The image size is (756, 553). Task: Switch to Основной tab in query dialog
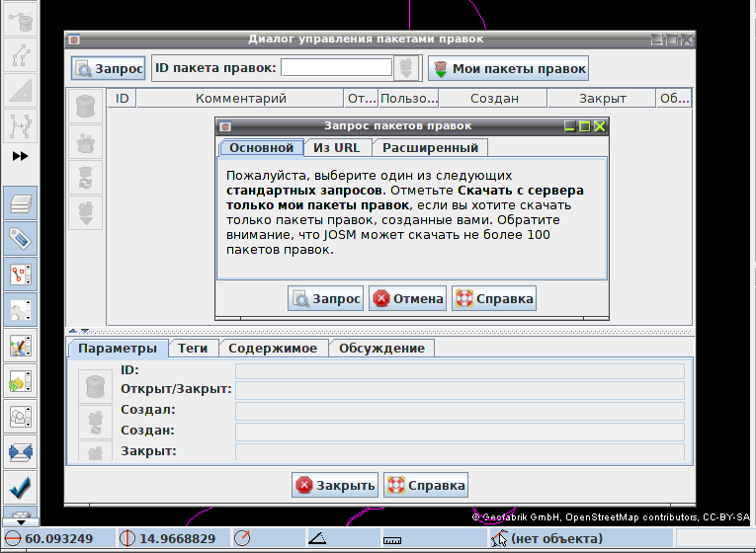261,147
